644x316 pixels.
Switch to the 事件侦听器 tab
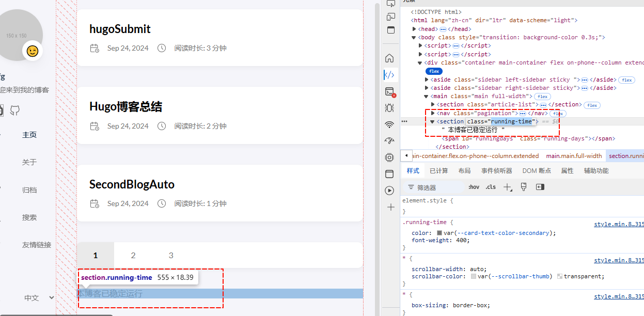[497, 171]
